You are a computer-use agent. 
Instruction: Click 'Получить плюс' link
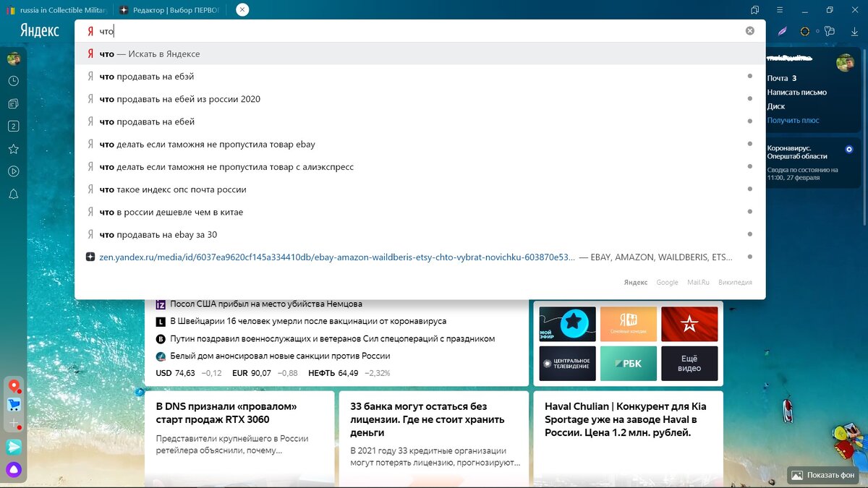(793, 120)
